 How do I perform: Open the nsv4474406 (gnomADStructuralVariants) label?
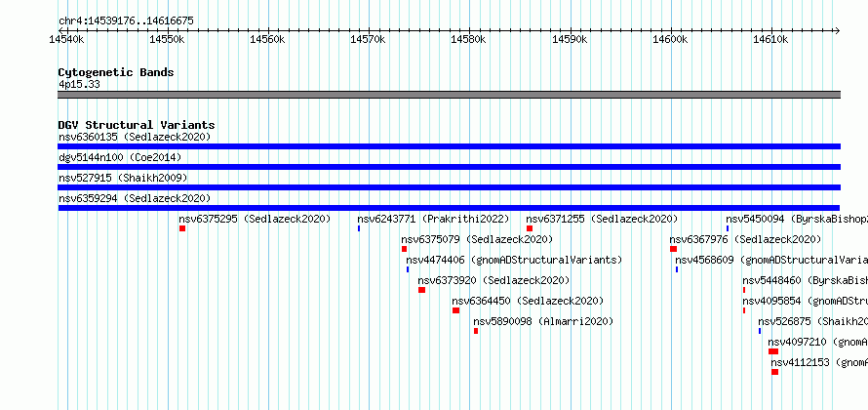click(x=514, y=260)
